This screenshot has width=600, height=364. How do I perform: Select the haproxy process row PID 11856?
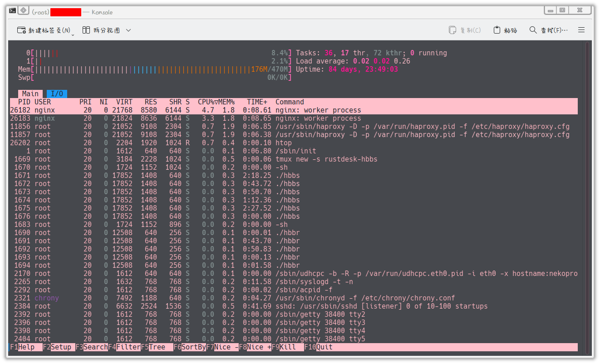point(294,127)
